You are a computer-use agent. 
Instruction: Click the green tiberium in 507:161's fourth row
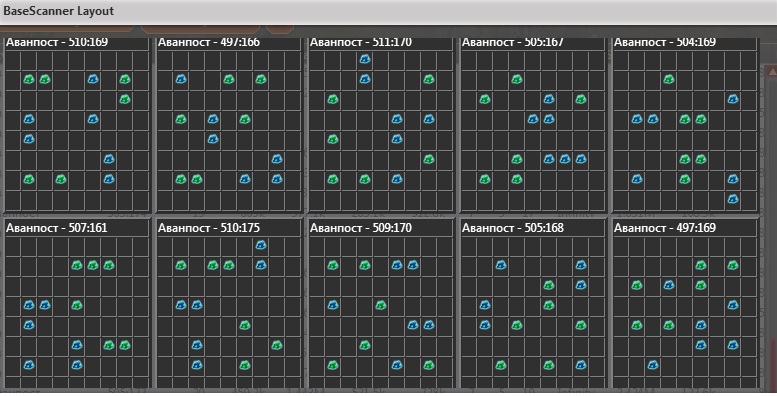tap(77, 305)
